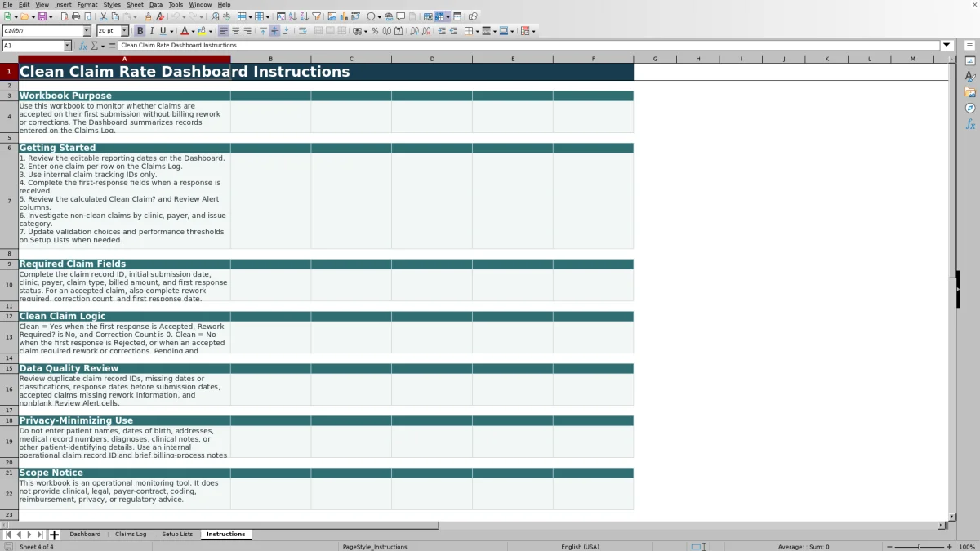Click the Font Color red A swatch
Image resolution: width=980 pixels, height=551 pixels.
click(185, 31)
